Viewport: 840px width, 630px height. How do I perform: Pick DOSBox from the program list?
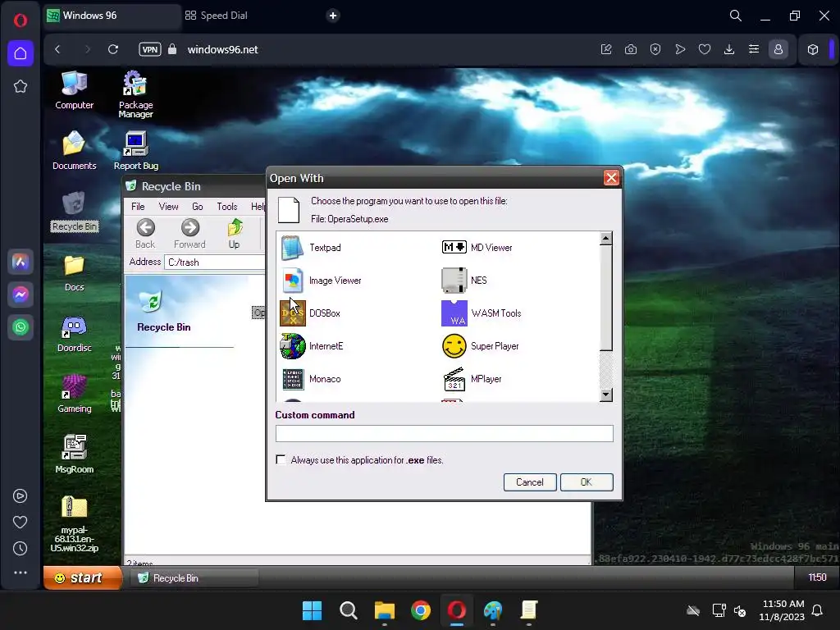coord(310,313)
